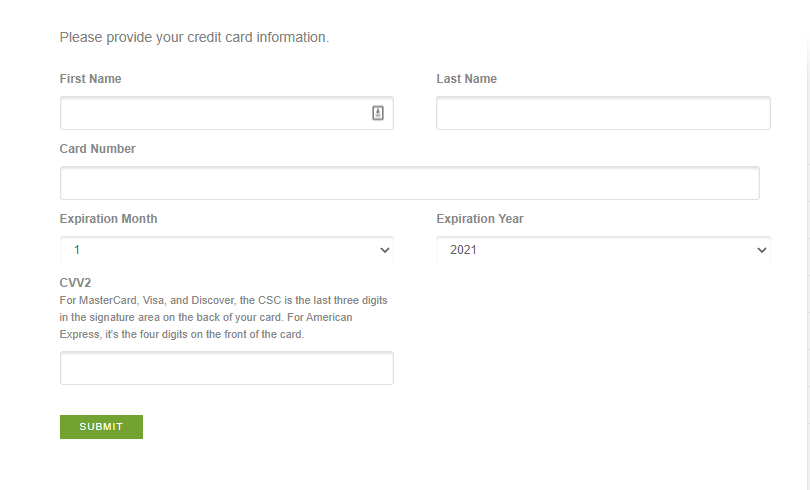Click the Last Name label
This screenshot has width=810, height=490.
point(466,78)
